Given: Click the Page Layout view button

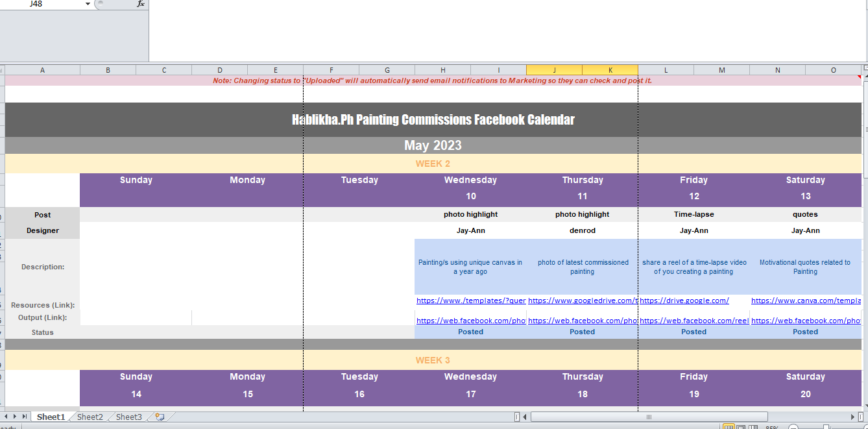Looking at the screenshot, I should pos(741,428).
